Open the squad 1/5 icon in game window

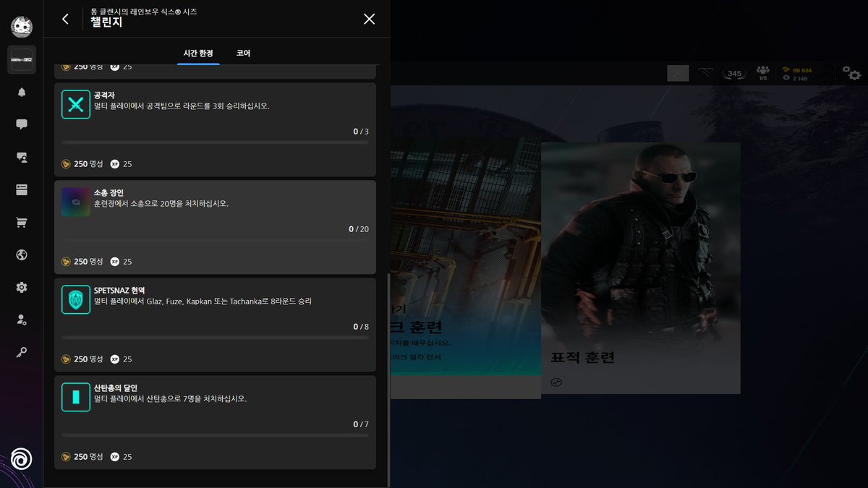coord(762,72)
